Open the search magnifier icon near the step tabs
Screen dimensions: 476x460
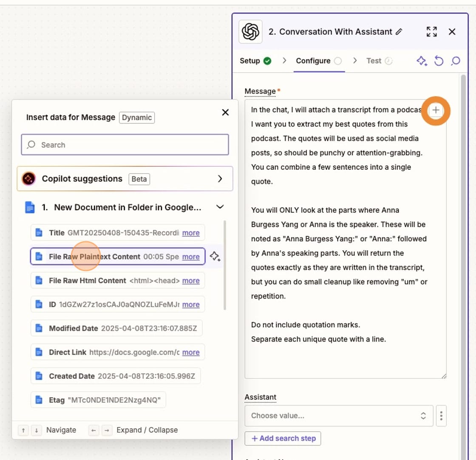click(455, 61)
